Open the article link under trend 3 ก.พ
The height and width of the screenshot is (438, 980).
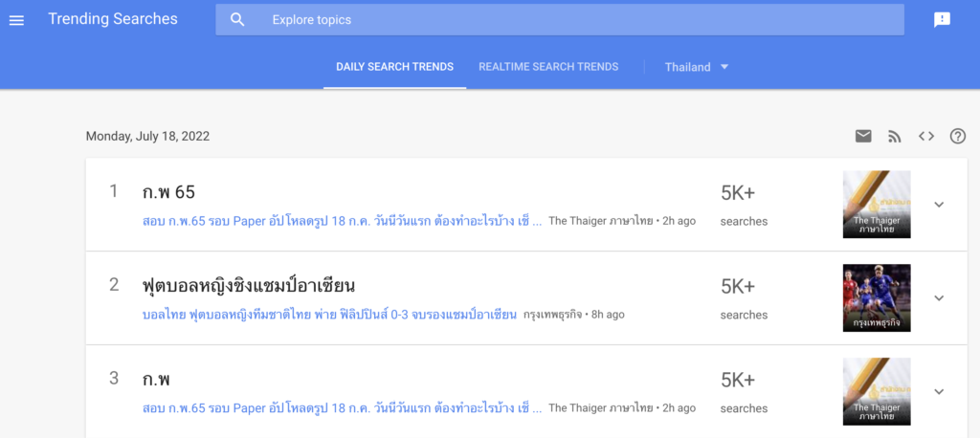pos(343,408)
